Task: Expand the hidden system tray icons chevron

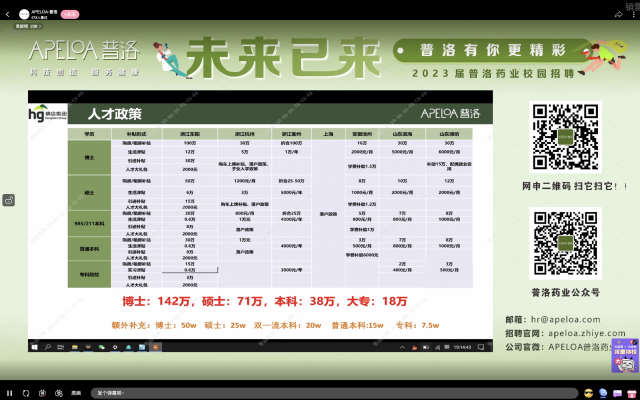Action: tap(402, 347)
